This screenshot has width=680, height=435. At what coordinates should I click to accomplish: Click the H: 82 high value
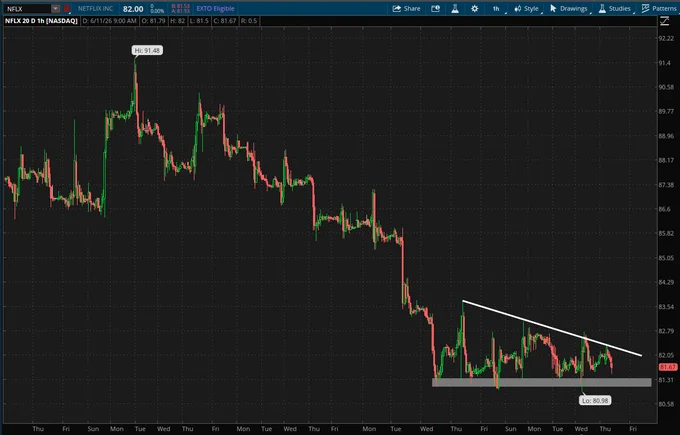177,21
